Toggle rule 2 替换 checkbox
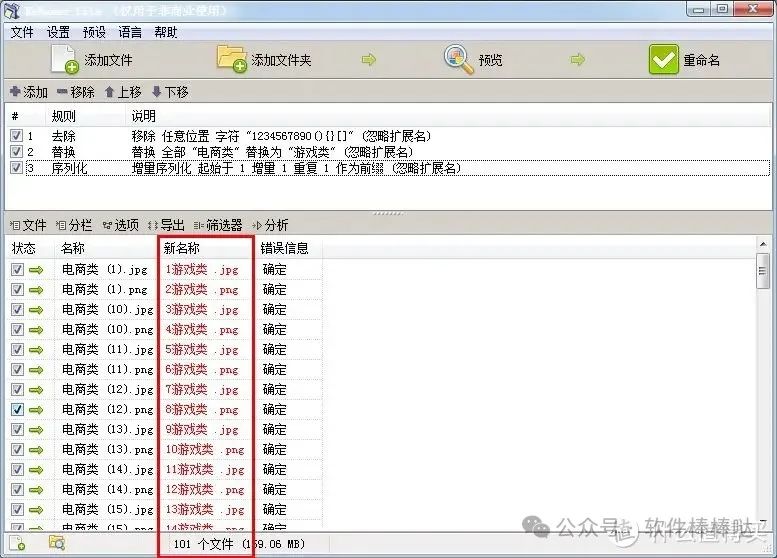Viewport: 777px width, 558px height. [x=17, y=151]
